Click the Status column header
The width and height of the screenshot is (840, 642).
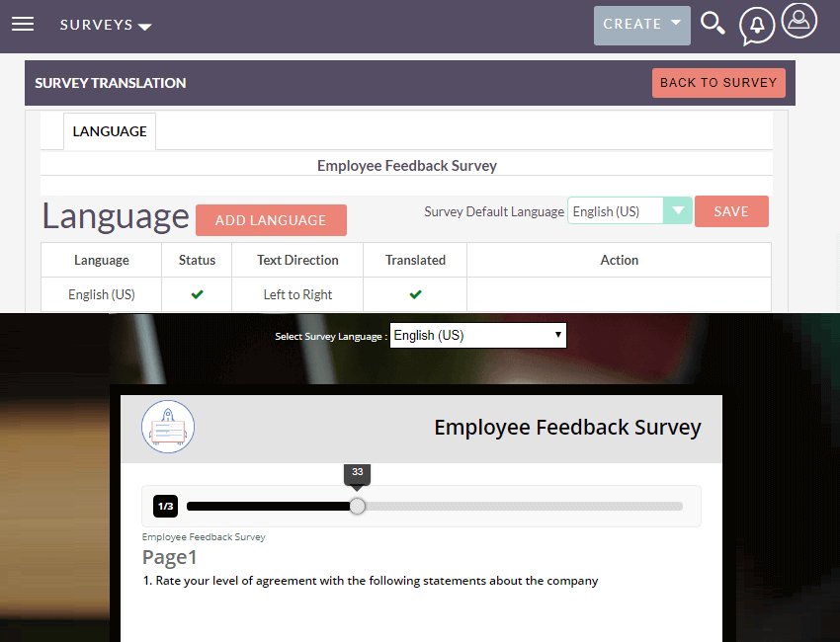197,260
